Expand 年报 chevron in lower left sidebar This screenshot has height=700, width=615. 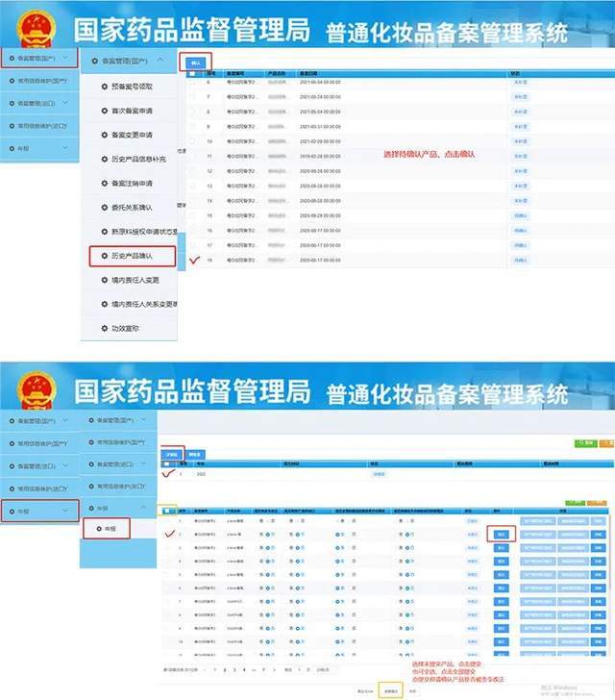65,512
